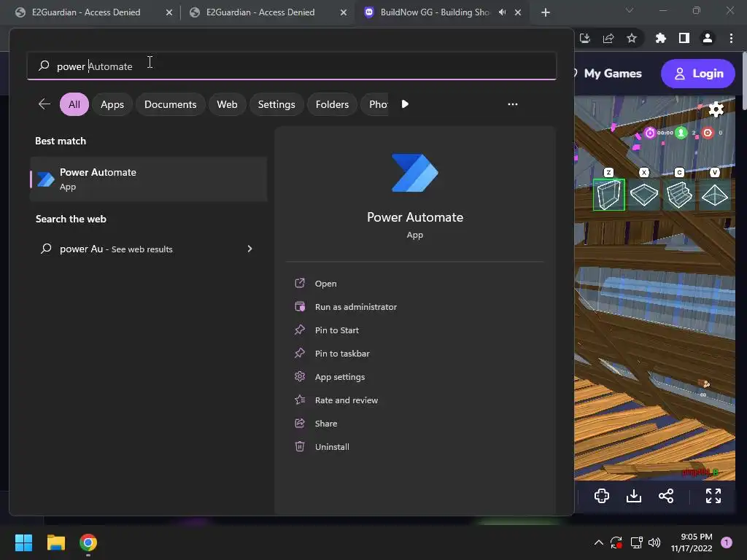Open Chrome extensions puzzle icon

tap(660, 38)
